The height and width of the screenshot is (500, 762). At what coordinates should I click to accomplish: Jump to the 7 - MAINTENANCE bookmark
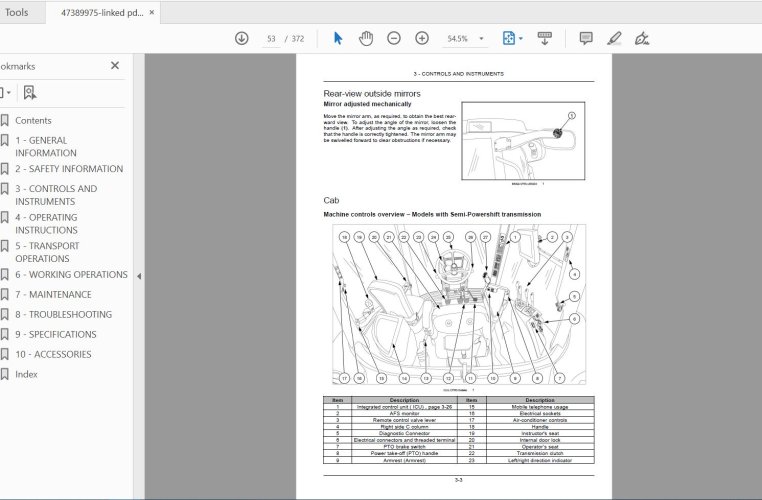(x=53, y=295)
